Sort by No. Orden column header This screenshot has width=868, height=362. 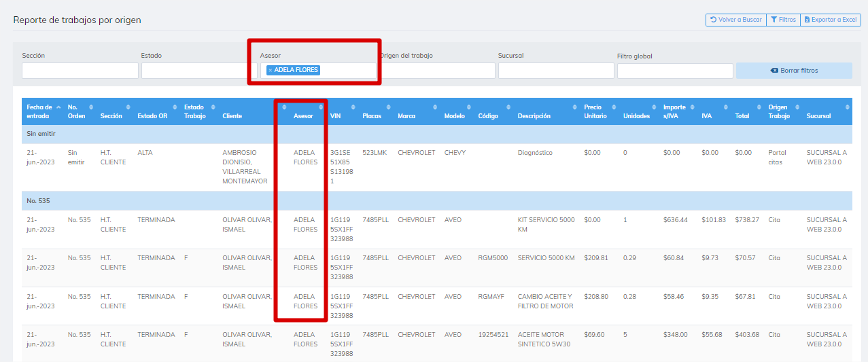click(x=80, y=111)
